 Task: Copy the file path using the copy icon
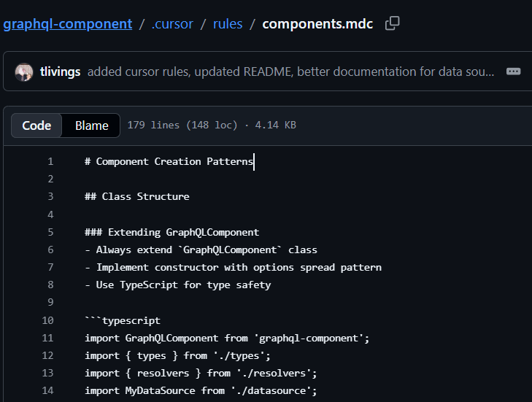click(392, 23)
